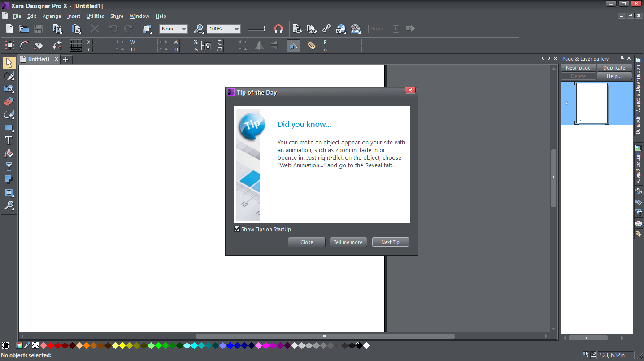Expand page 1 layers triangle
Viewport: 644px width, 361px height.
click(x=567, y=103)
